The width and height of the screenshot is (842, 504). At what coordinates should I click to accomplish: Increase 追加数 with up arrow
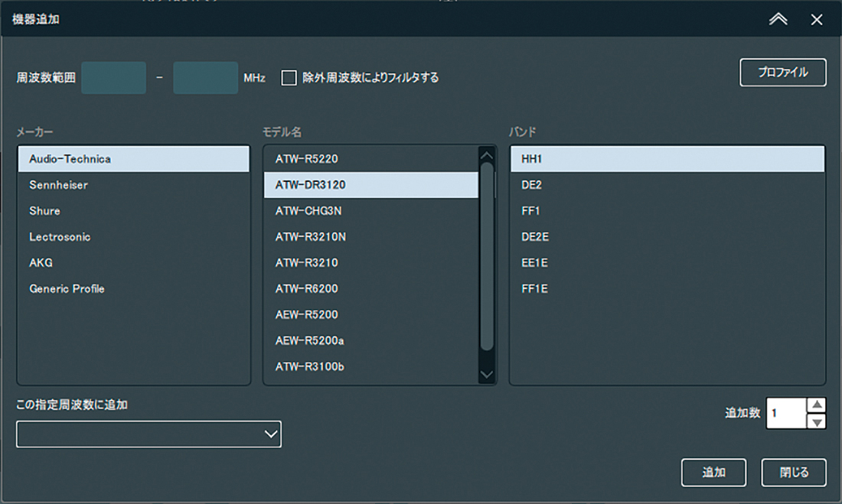816,405
